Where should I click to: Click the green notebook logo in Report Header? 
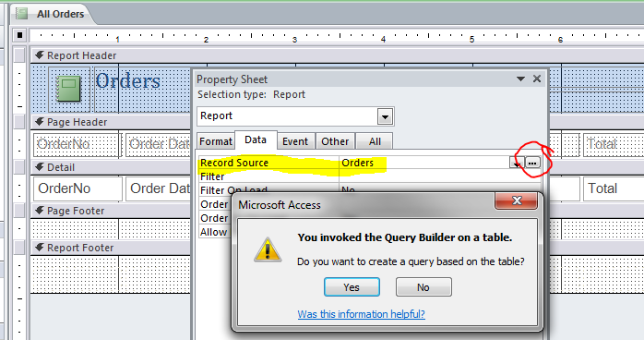68,89
